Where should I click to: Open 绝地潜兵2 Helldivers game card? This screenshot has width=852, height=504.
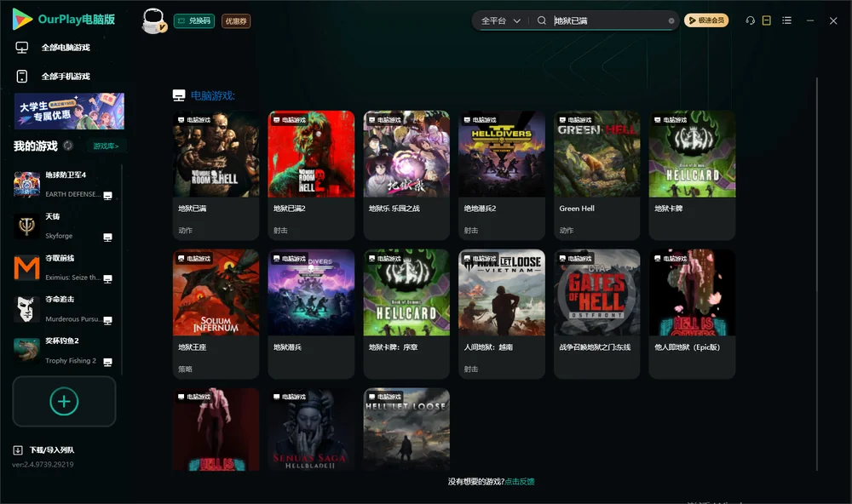[x=502, y=175]
